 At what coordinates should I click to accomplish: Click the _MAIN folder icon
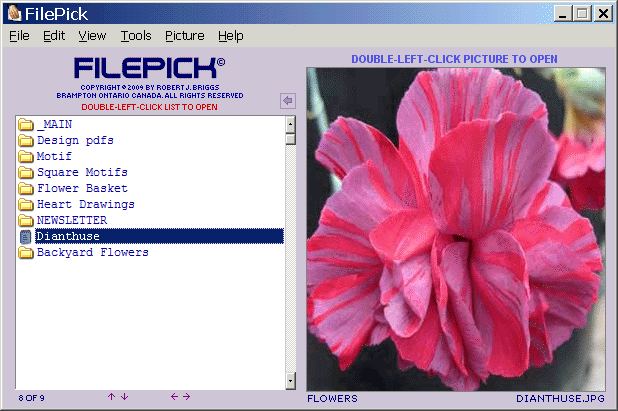click(26, 125)
